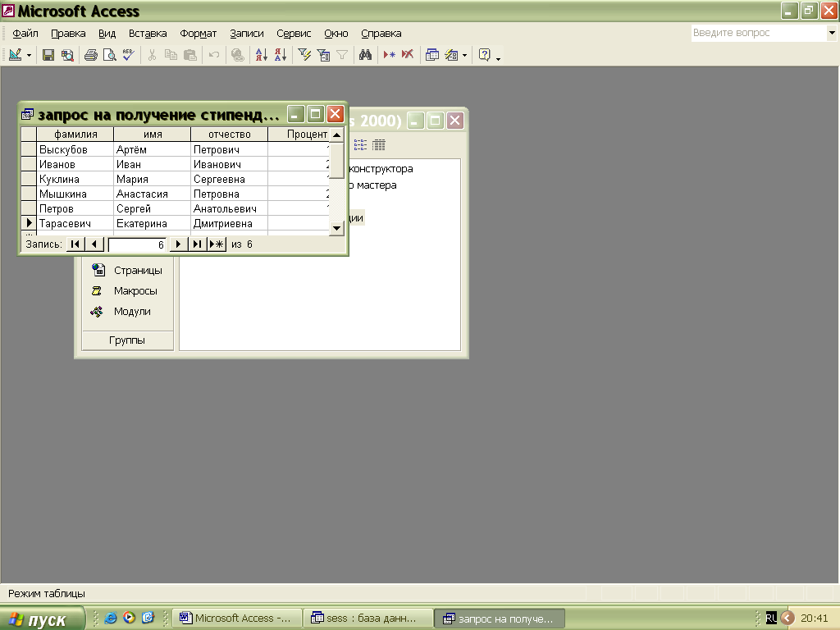Go to previous record in navigation bar
840x630 pixels.
tap(94, 244)
